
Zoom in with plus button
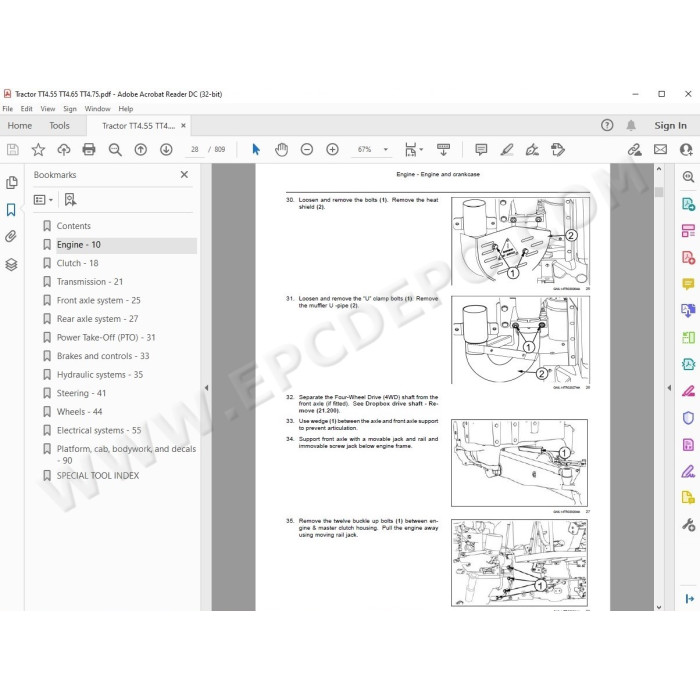[x=333, y=150]
